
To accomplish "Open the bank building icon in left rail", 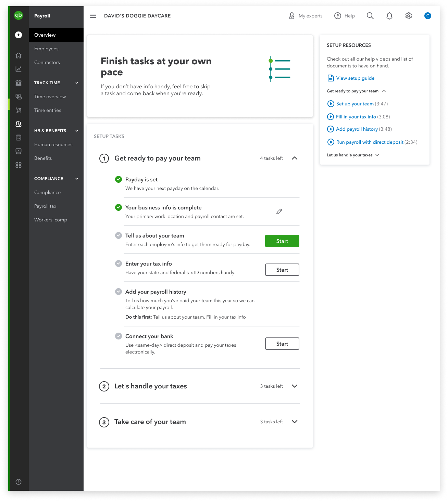I will click(x=18, y=83).
